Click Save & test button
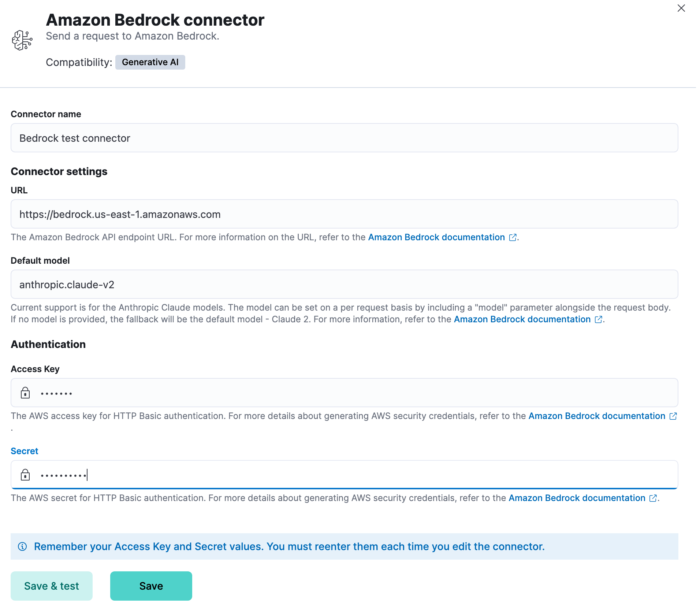This screenshot has height=612, width=700. pos(51,586)
